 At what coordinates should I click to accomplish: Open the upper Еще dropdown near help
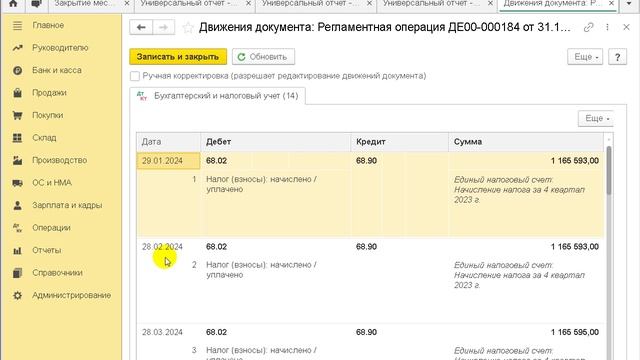585,57
